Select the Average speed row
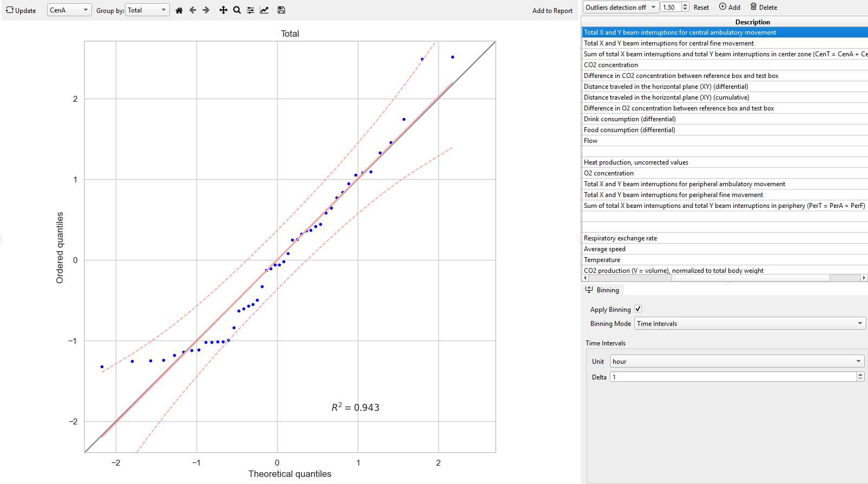The width and height of the screenshot is (868, 484). [725, 249]
